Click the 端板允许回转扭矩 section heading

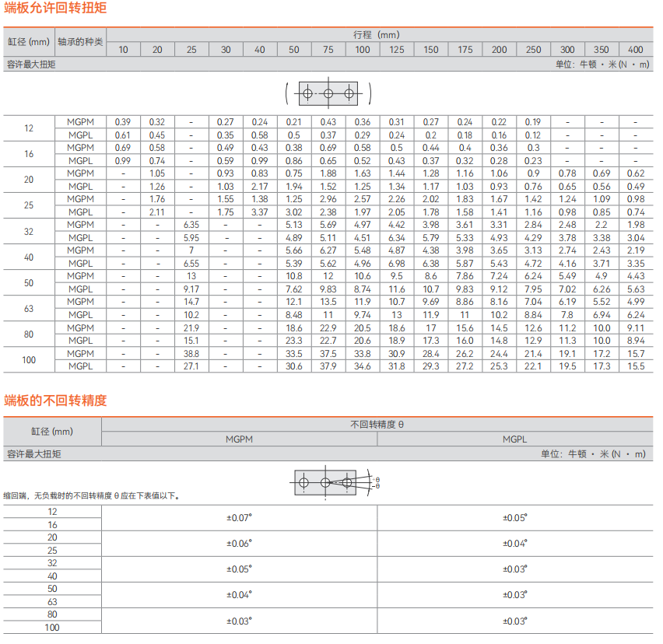55,9
